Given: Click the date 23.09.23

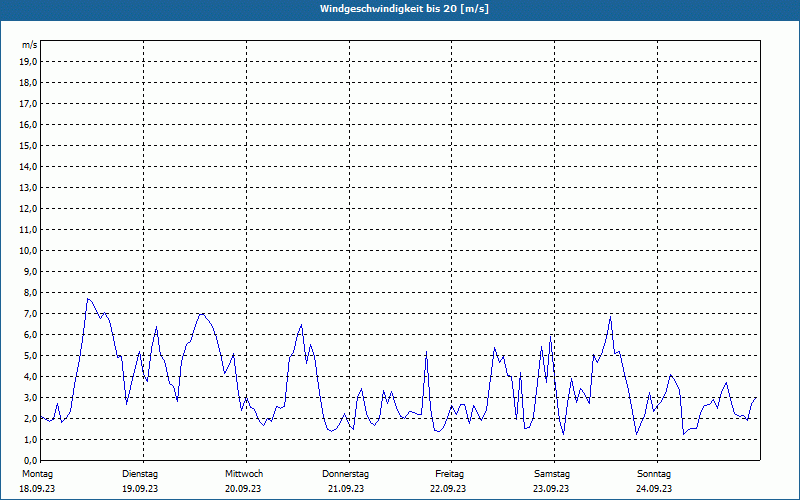Looking at the screenshot, I should pos(551,489).
